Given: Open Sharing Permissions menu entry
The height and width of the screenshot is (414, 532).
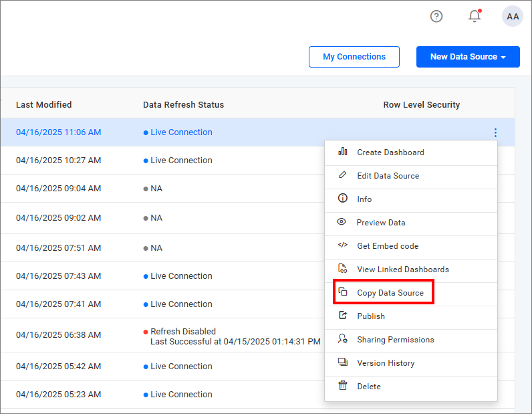Looking at the screenshot, I should click(411, 340).
